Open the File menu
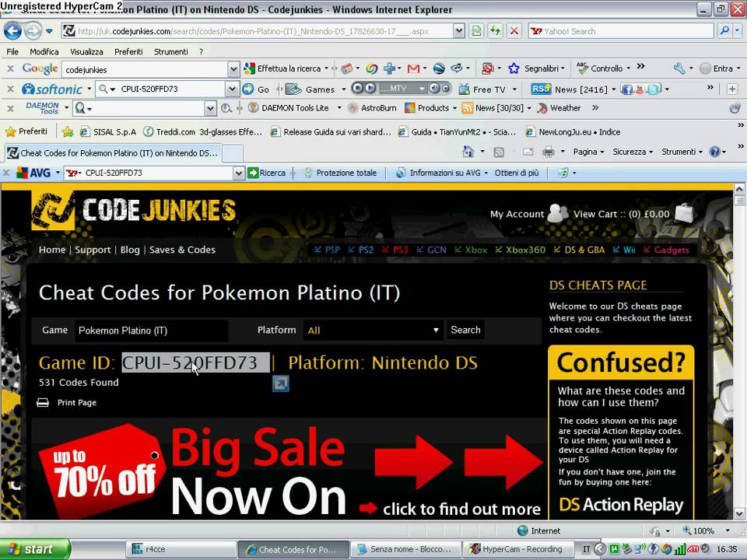 (x=12, y=51)
